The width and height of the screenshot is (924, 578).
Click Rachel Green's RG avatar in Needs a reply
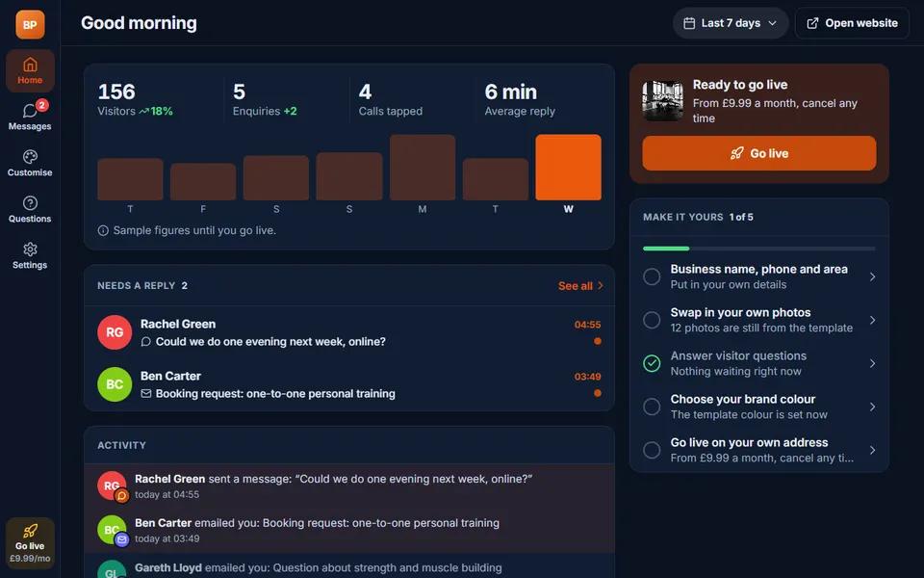115,332
